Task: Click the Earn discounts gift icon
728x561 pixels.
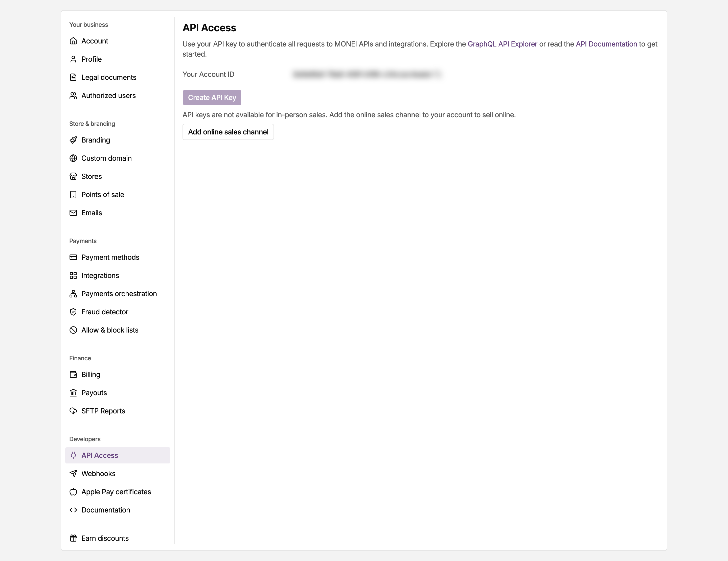Action: pyautogui.click(x=73, y=538)
